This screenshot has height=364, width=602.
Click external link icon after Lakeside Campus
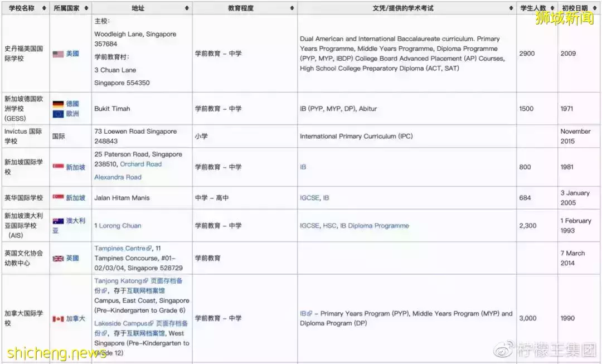(151, 324)
